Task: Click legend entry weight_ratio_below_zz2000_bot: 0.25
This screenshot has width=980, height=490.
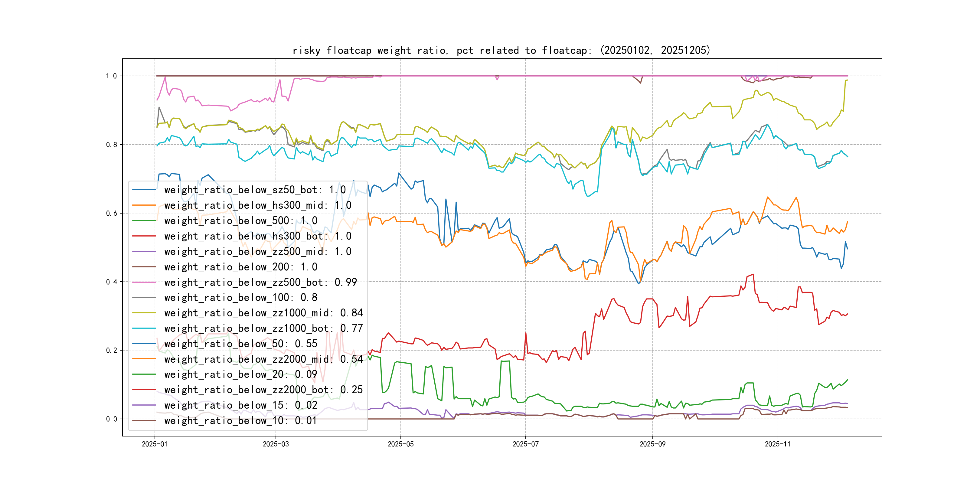Action: tap(263, 390)
